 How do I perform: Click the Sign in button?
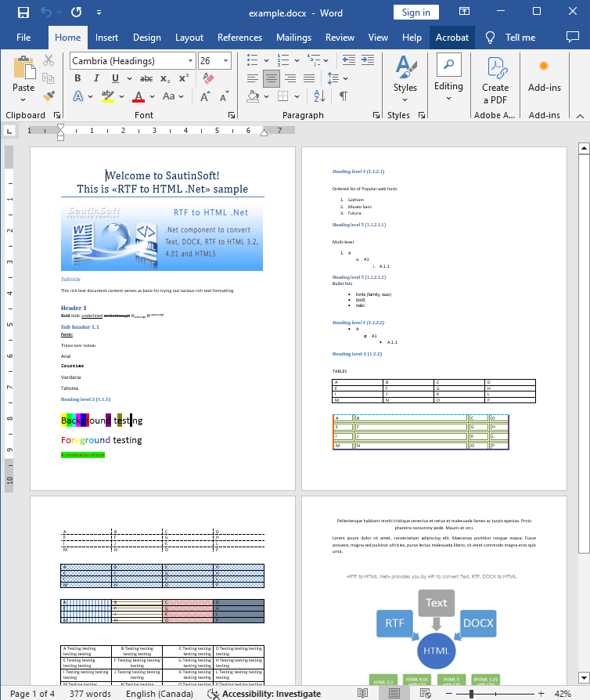click(416, 13)
